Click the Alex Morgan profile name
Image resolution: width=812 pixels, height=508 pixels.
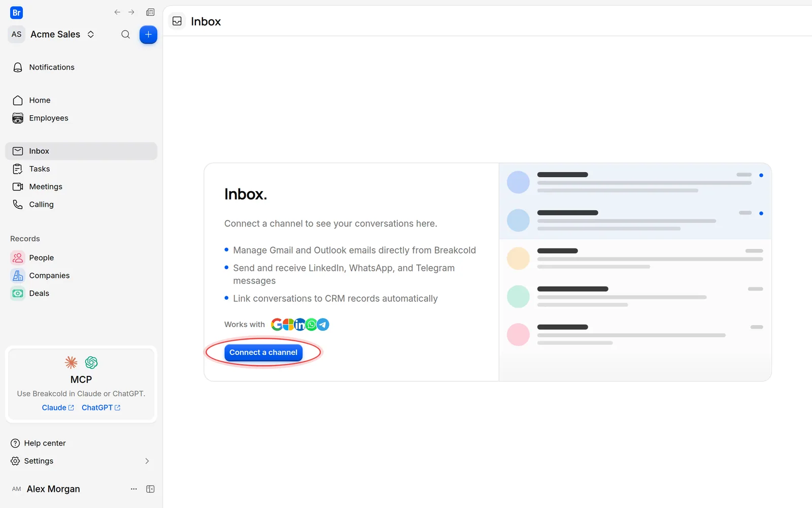pos(53,489)
